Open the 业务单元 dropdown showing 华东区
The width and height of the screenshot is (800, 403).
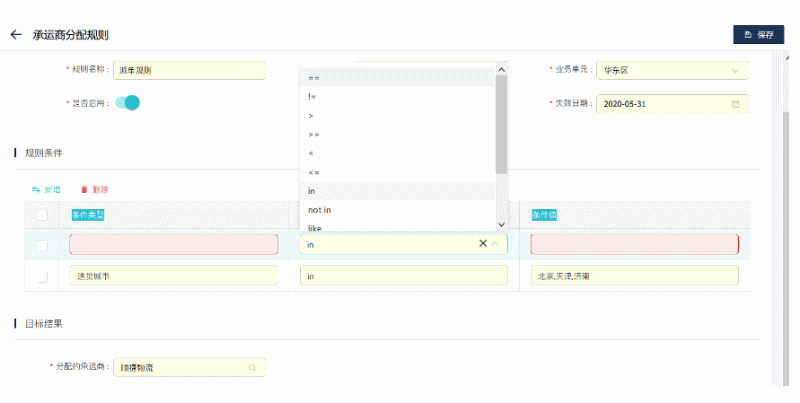[x=670, y=70]
